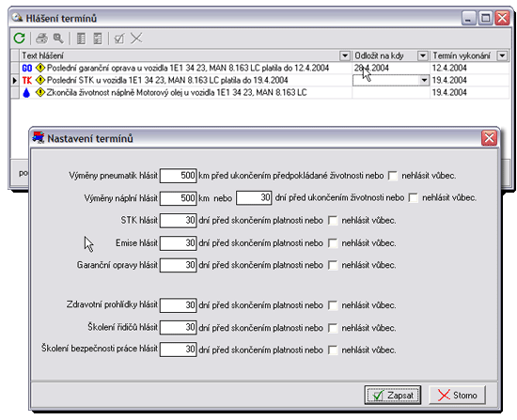This screenshot has width=517, height=420.
Task: Click the Storno button
Action: 457,395
